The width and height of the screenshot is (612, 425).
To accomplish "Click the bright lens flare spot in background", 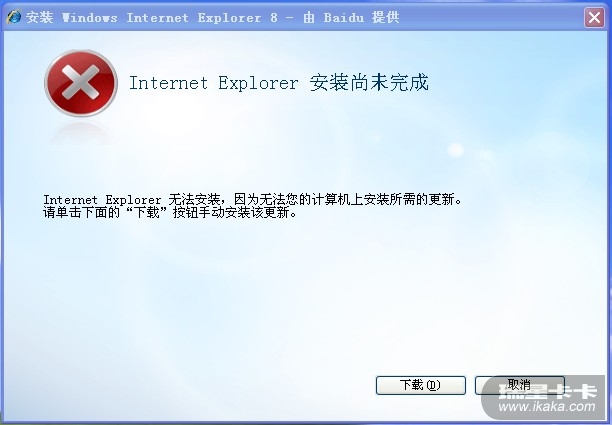I will (455, 149).
